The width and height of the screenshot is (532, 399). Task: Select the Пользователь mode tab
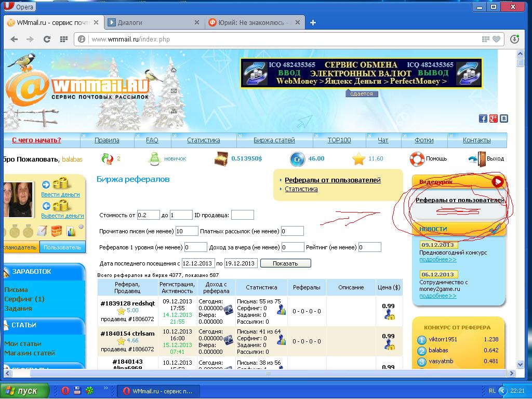62,247
